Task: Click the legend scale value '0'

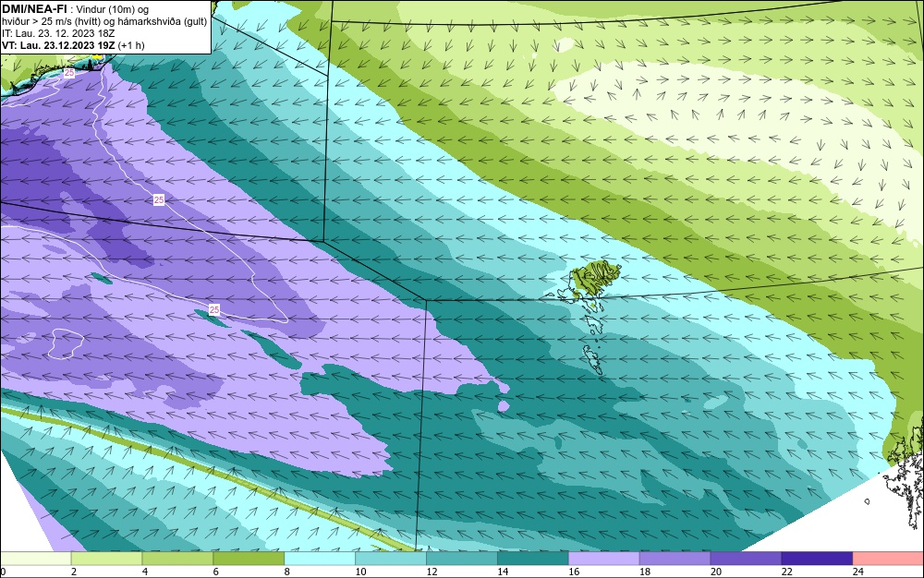Action: [x=3, y=572]
